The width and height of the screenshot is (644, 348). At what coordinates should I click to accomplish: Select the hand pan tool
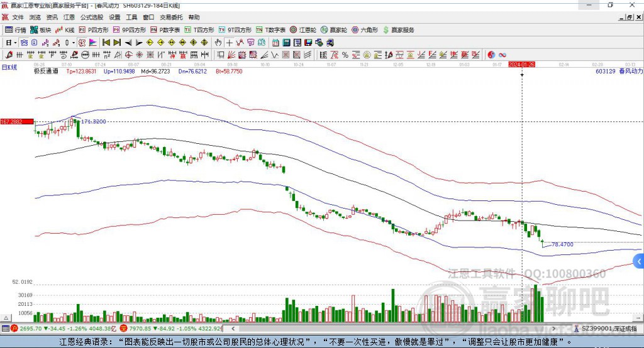[x=218, y=43]
